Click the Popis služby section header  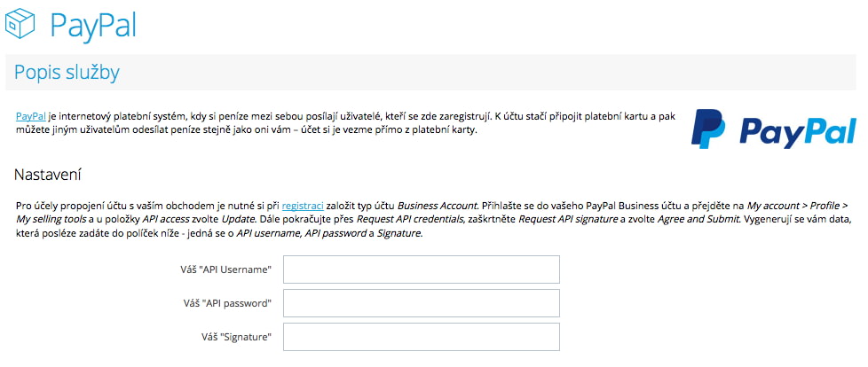[67, 73]
